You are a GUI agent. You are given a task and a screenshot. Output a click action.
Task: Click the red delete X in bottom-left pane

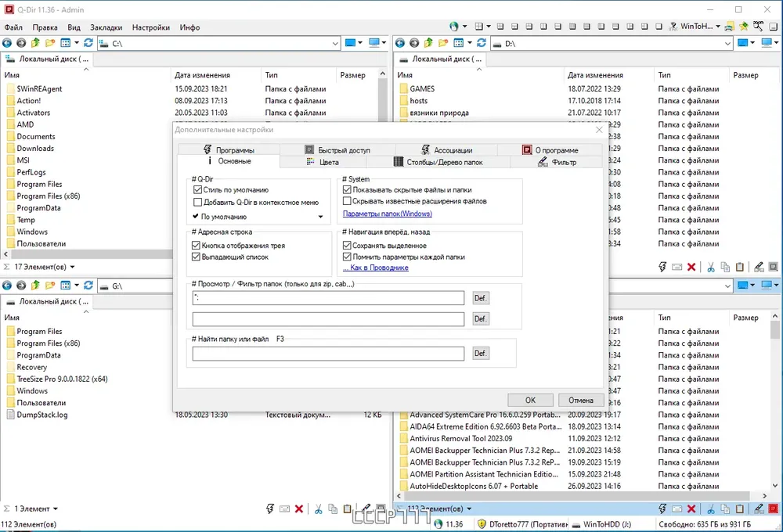298,509
